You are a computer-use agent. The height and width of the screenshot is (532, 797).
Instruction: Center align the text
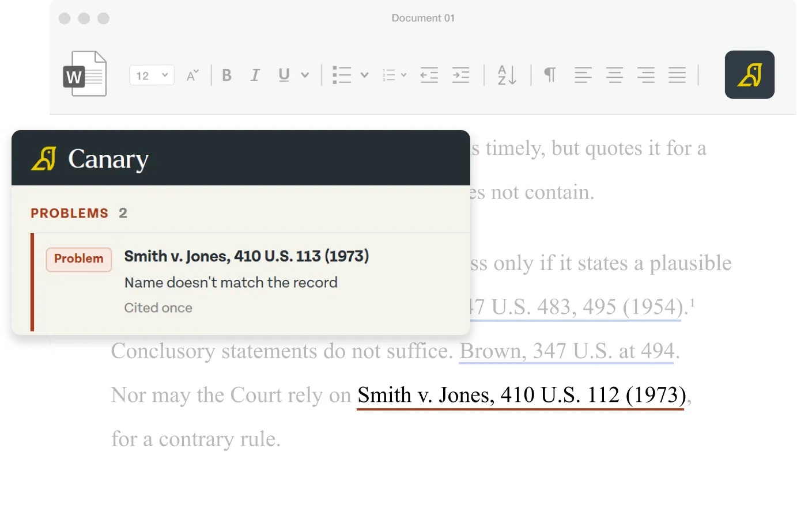click(x=614, y=75)
